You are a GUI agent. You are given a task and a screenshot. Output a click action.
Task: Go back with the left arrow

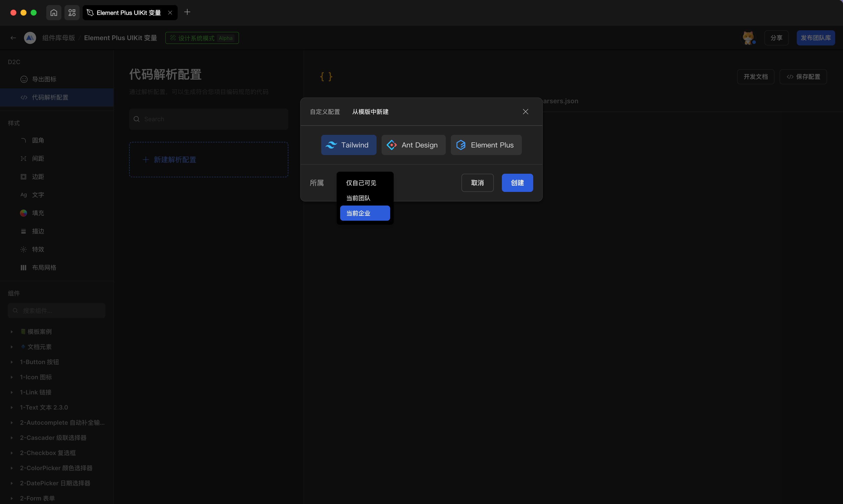click(x=13, y=38)
